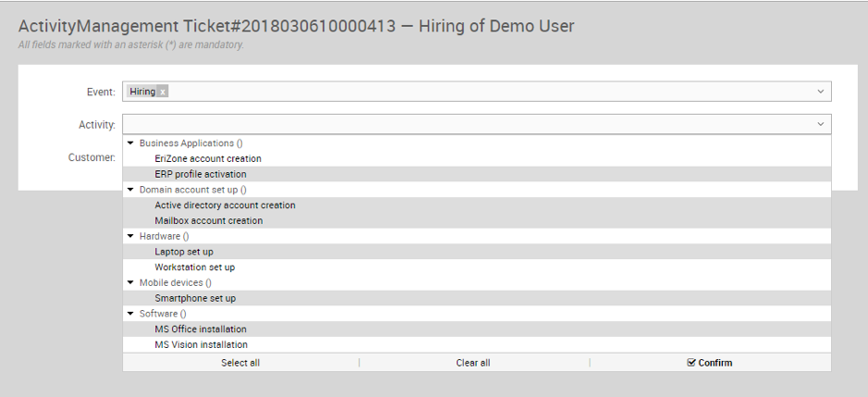Collapse the Business Applications group

tap(130, 143)
